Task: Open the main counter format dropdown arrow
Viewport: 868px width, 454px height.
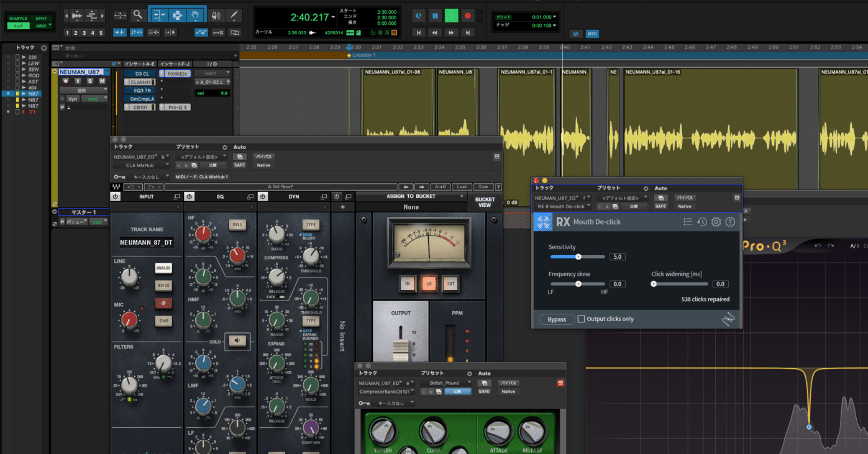Action: [x=333, y=18]
